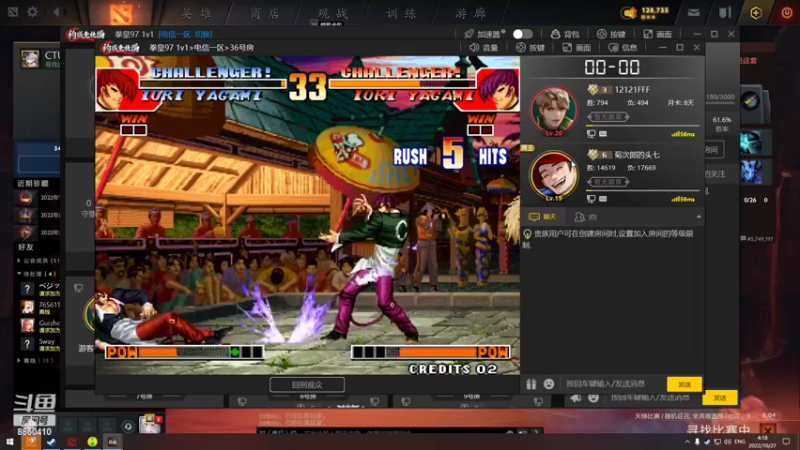Viewport: 800px width, 450px height.
Task: Click 回到观众 return to audience button
Action: pyautogui.click(x=307, y=385)
